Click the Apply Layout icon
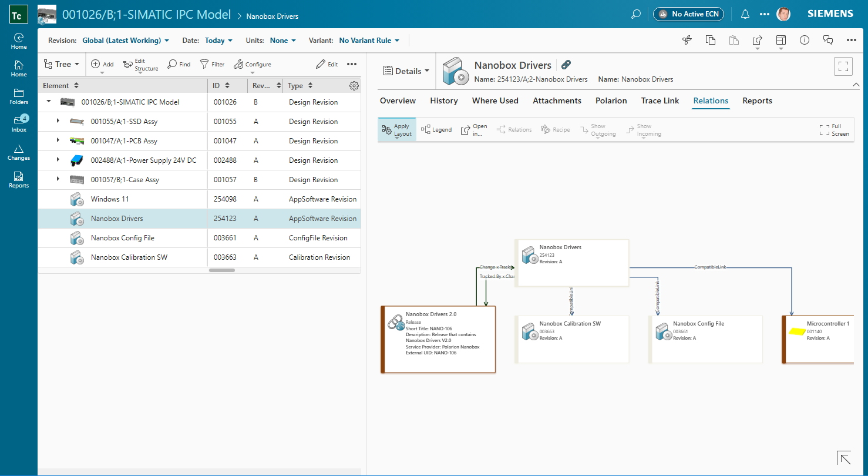This screenshot has height=476, width=868. (x=396, y=129)
